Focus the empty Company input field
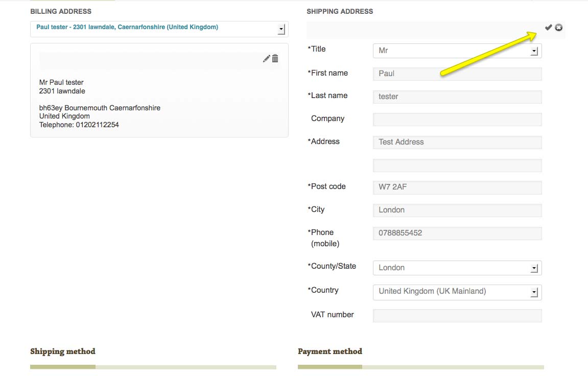 point(457,120)
